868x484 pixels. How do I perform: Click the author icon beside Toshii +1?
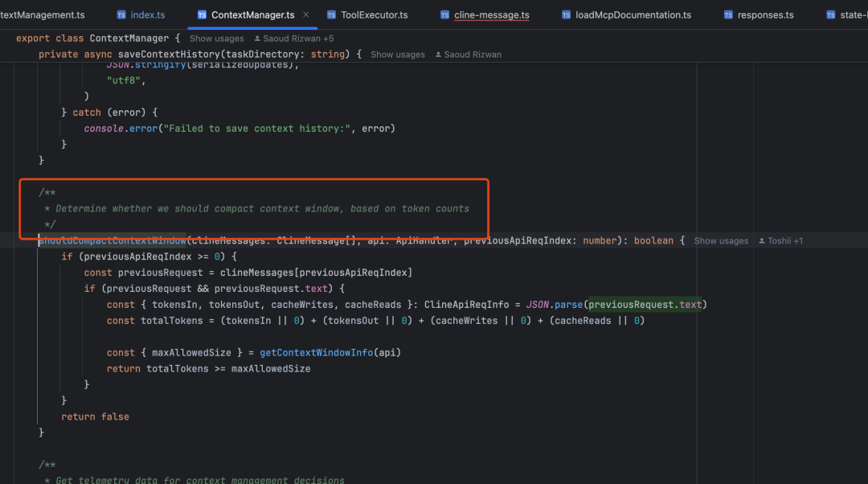(x=762, y=241)
